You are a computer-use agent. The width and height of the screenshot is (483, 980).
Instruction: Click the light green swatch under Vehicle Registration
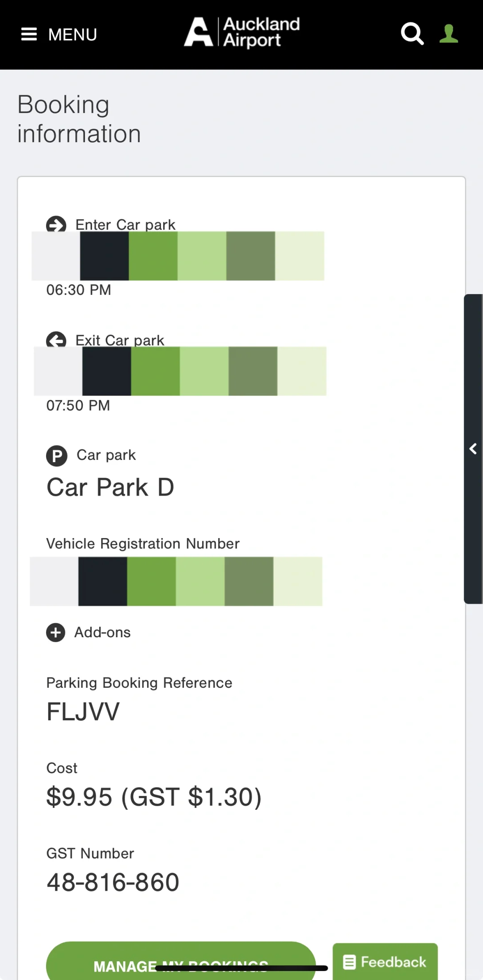click(x=200, y=581)
